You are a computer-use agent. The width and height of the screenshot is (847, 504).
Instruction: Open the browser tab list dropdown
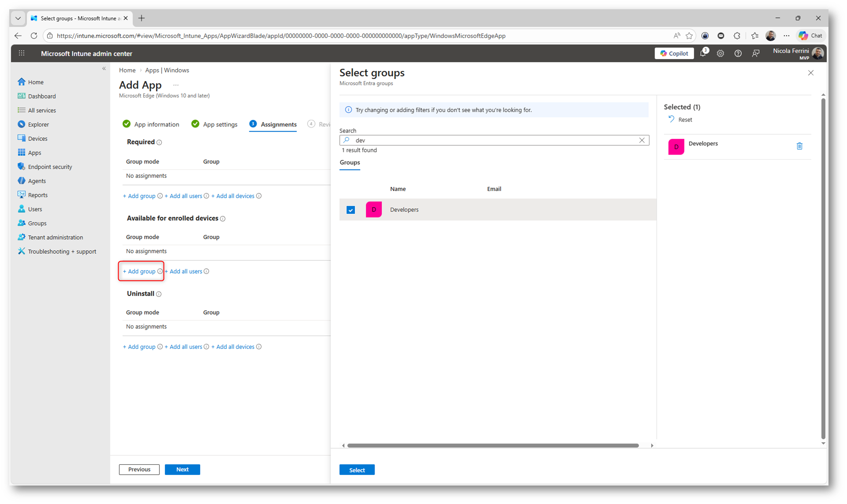tap(18, 18)
